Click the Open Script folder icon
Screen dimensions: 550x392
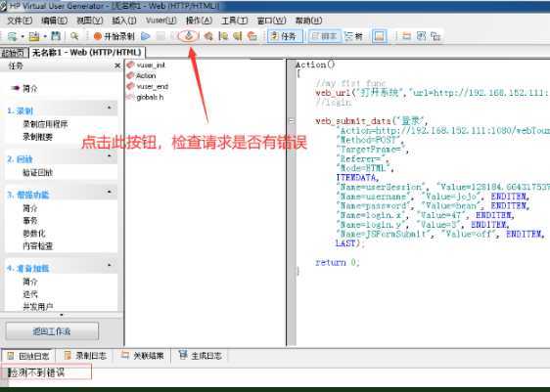point(34,36)
